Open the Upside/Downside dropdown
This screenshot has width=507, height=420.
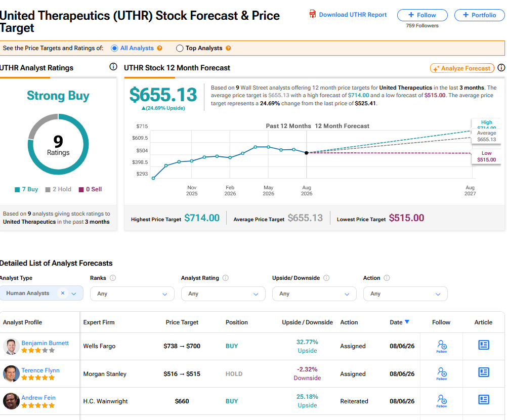[314, 293]
